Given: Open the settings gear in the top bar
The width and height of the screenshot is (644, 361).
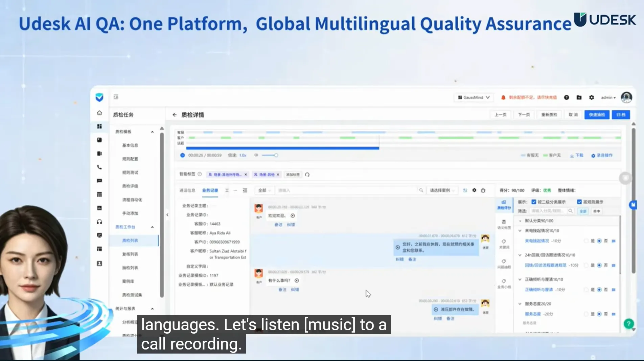Looking at the screenshot, I should [591, 97].
